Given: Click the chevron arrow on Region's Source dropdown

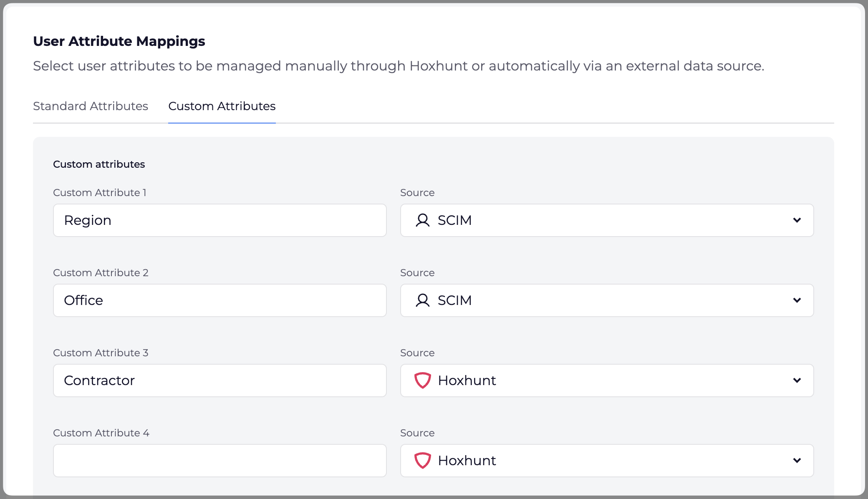Looking at the screenshot, I should (x=797, y=220).
